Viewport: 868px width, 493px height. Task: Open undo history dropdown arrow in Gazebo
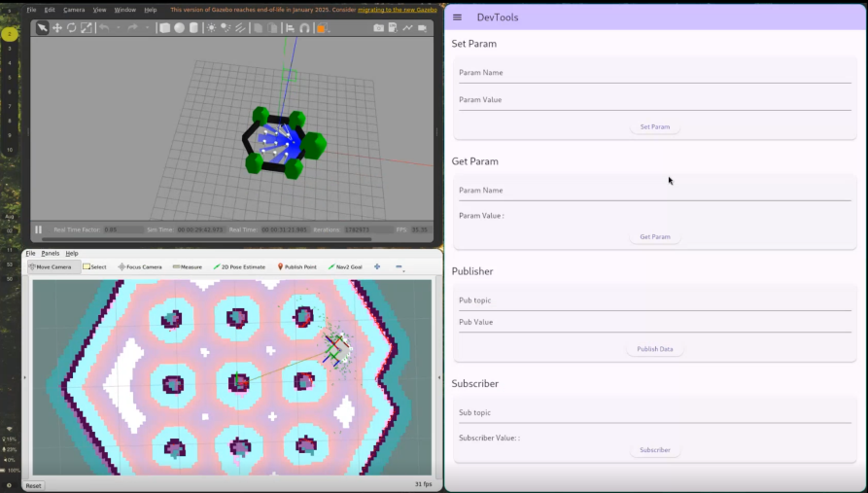[119, 28]
